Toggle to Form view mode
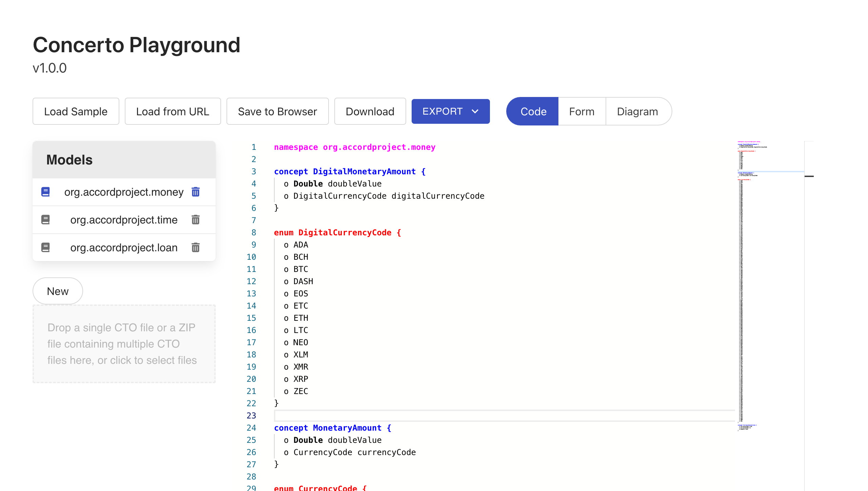The height and width of the screenshot is (491, 868). pyautogui.click(x=581, y=112)
